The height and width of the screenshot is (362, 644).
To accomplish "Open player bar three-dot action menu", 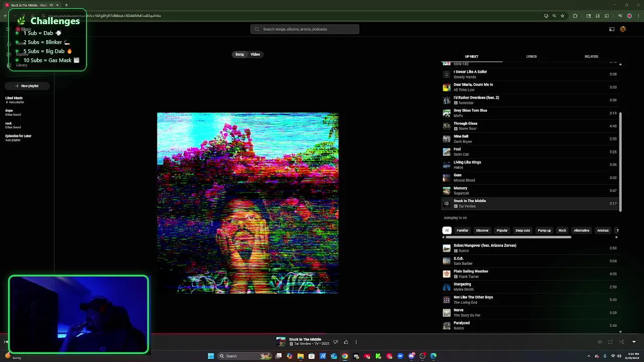I will pyautogui.click(x=356, y=342).
